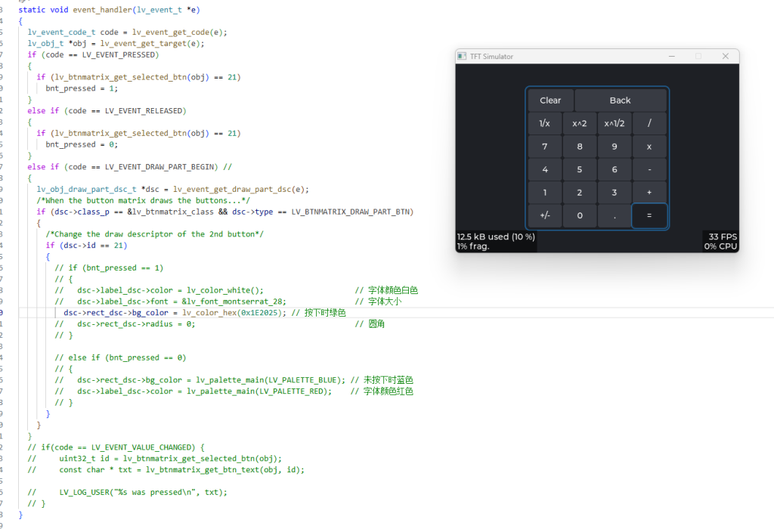774x532 pixels.
Task: Click the TFT Simulator title bar icon
Action: (x=463, y=57)
